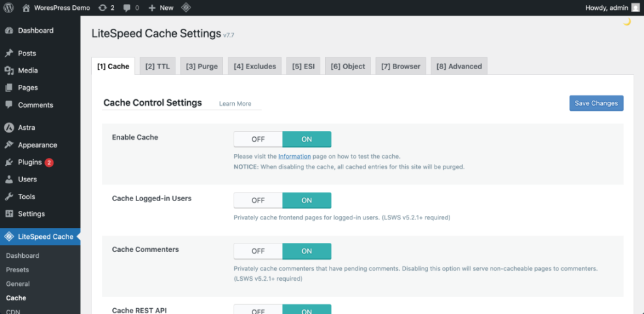Viewport: 644px width, 314px height.
Task: Select the Cache submenu item
Action: pos(16,298)
